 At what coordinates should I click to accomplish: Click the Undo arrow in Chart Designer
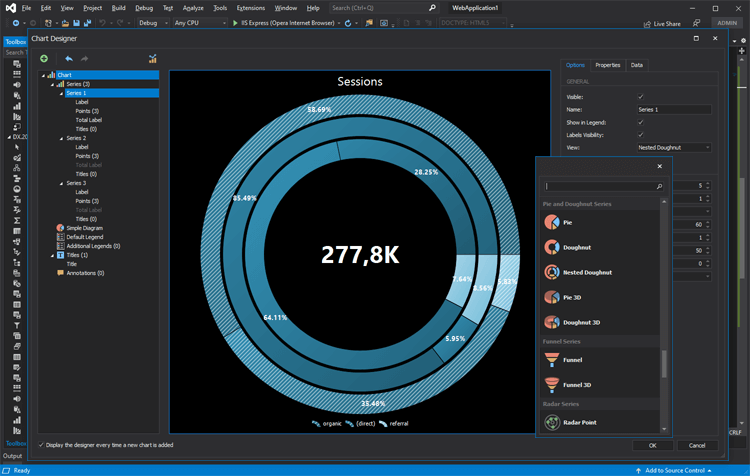point(69,59)
